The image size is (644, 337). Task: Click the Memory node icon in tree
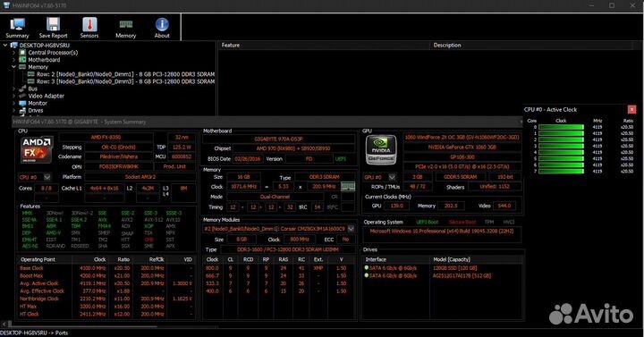(22, 67)
